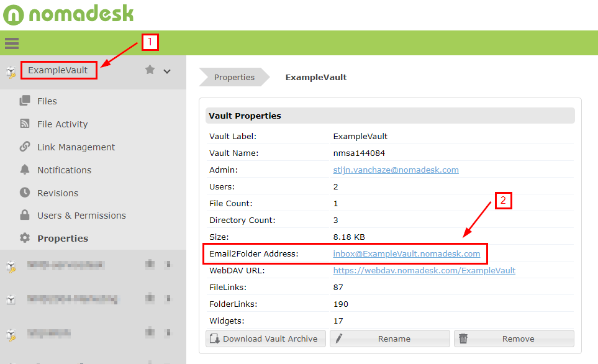This screenshot has height=364, width=598.
Task: Click the WebDAV URL label
Action: tap(237, 271)
